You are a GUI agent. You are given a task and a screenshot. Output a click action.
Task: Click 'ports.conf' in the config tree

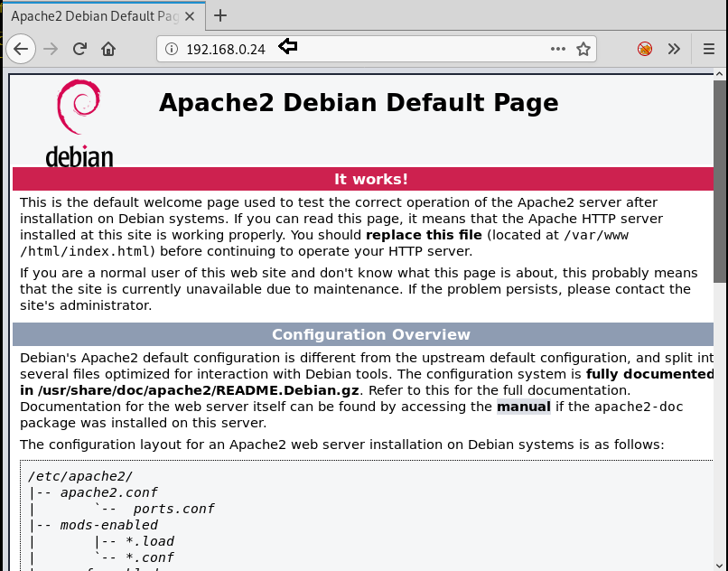click(174, 509)
